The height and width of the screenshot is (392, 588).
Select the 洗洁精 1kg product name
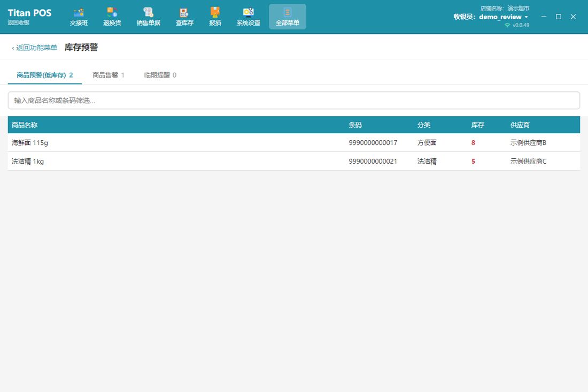click(x=28, y=162)
